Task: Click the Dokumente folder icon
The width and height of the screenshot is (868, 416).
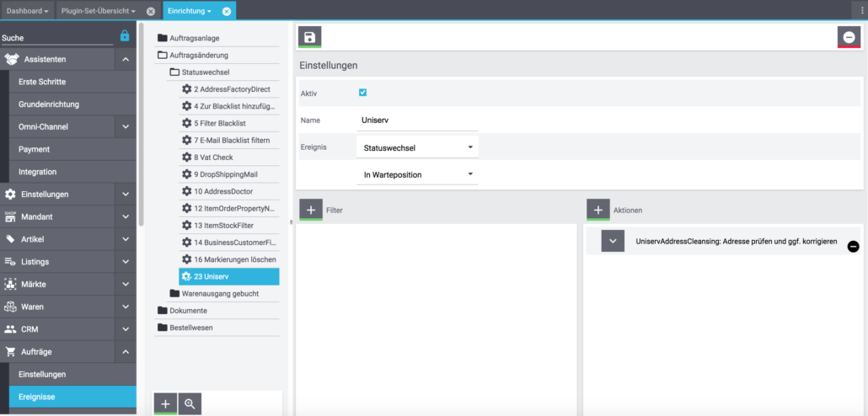Action: pyautogui.click(x=162, y=311)
